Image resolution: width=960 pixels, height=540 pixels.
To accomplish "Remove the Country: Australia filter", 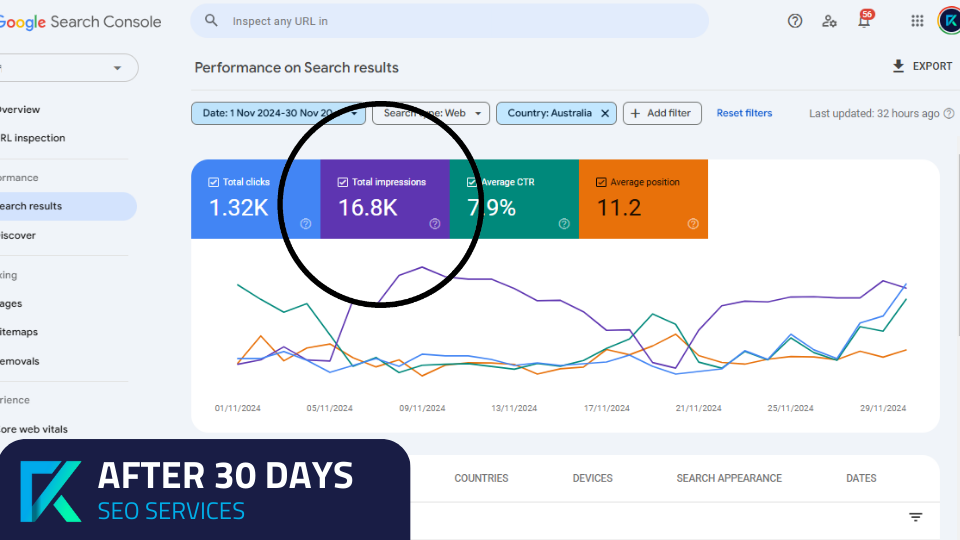I will [x=605, y=113].
